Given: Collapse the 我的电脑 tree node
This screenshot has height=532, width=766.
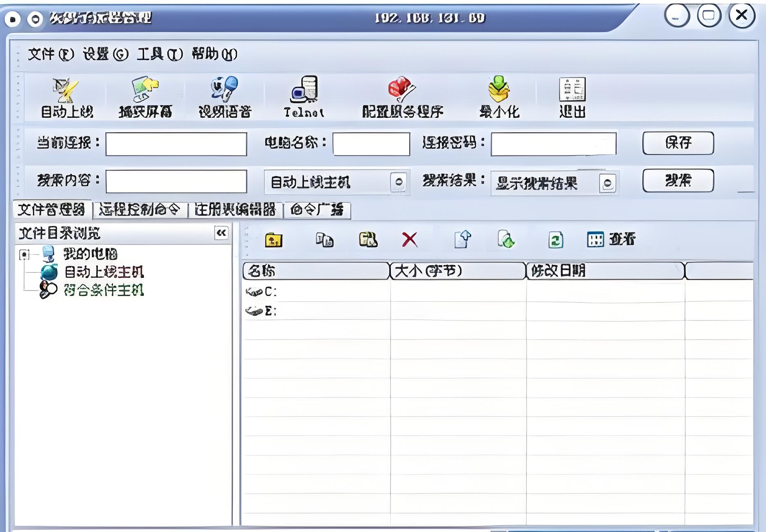Looking at the screenshot, I should pyautogui.click(x=24, y=255).
